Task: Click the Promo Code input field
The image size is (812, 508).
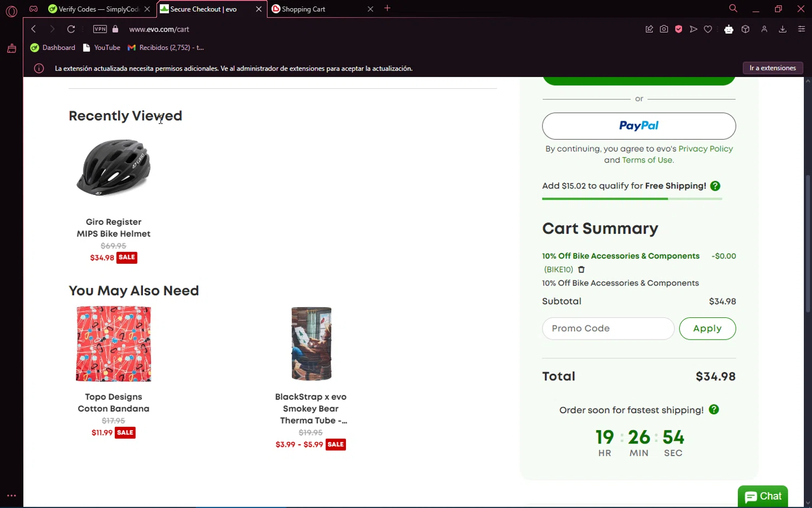Action: pos(608,328)
